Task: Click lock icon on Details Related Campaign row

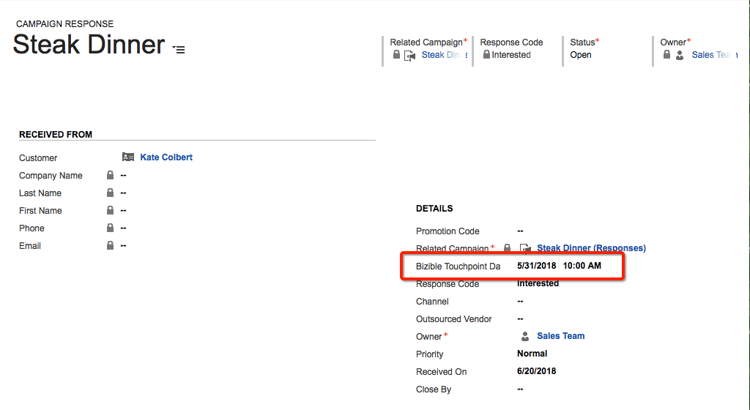Action: click(x=507, y=248)
